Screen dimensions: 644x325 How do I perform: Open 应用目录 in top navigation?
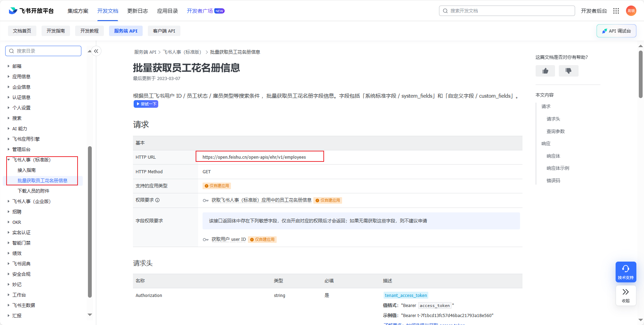click(168, 11)
